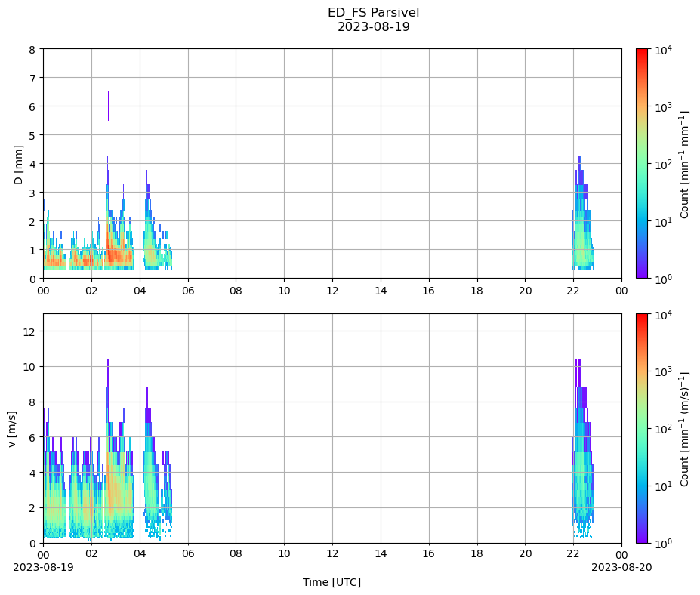Viewport: 700px width, 595px height.
Task: Click the 3 tick on the D [mm] axis
Action: tap(32, 193)
